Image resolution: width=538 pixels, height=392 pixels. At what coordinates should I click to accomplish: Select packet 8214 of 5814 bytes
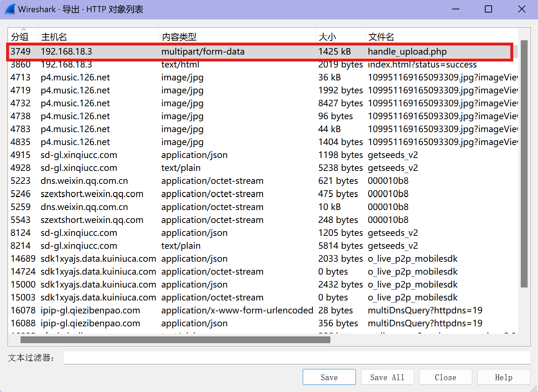pos(263,246)
